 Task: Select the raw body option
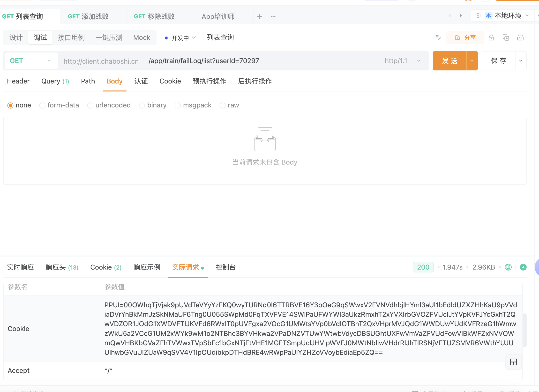[223, 106]
